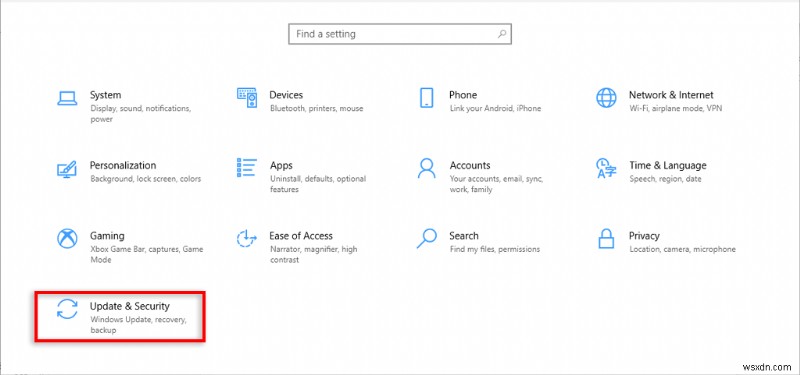Image resolution: width=800 pixels, height=375 pixels.
Task: Click 'Windows Update, recovery, backup' text
Action: click(139, 325)
